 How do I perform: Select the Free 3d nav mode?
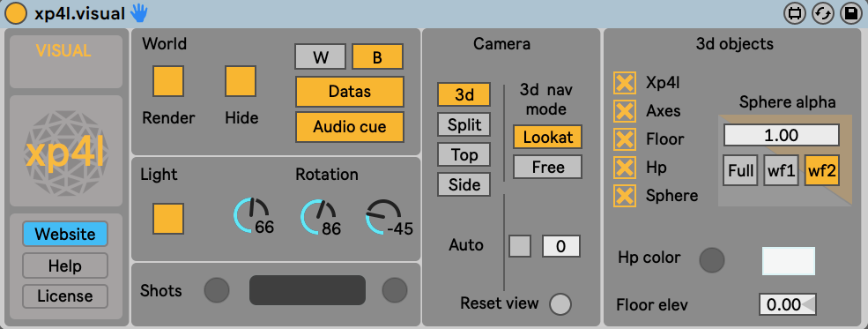tap(547, 167)
